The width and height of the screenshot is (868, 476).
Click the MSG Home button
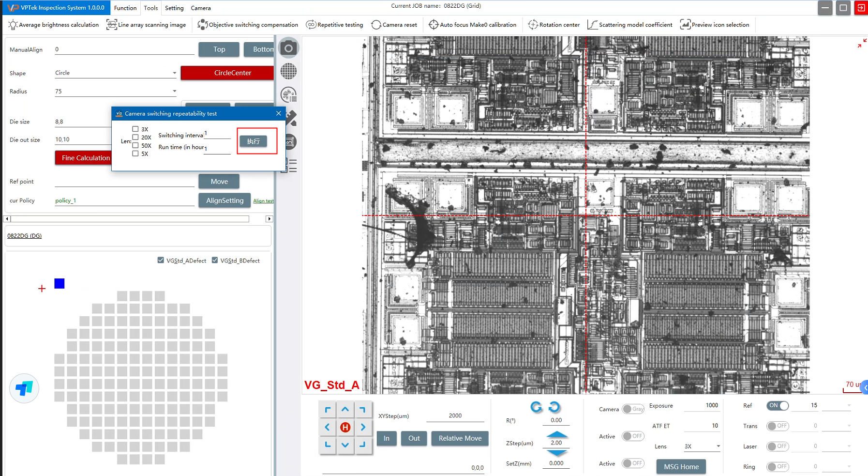(x=681, y=467)
